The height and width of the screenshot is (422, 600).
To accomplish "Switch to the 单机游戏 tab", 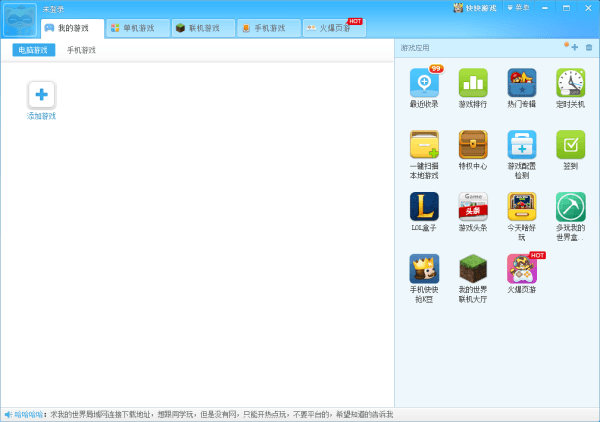I will pos(138,28).
